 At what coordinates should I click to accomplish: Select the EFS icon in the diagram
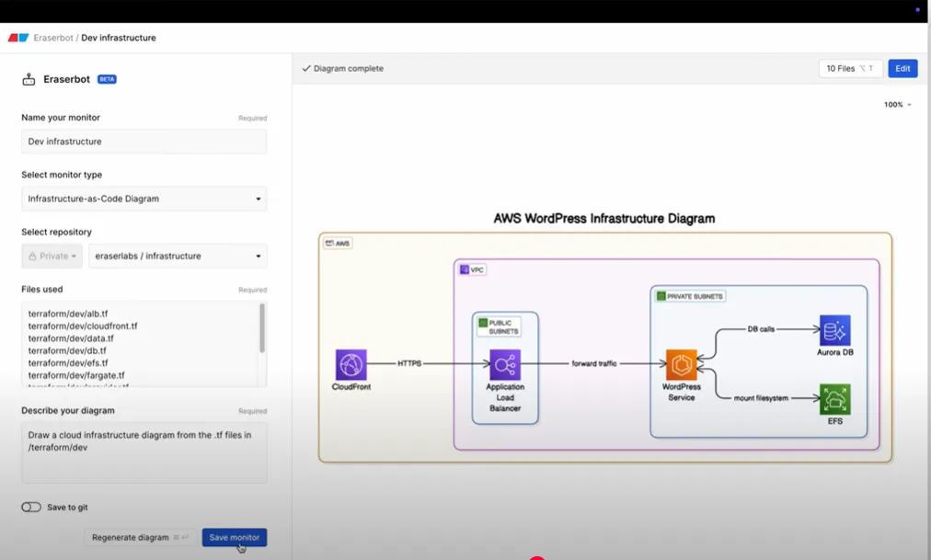pyautogui.click(x=834, y=399)
